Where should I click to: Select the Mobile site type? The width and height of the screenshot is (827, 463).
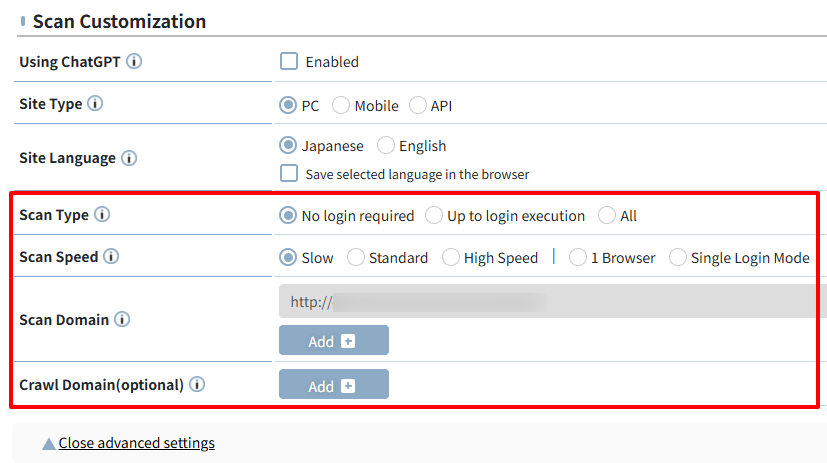[341, 105]
